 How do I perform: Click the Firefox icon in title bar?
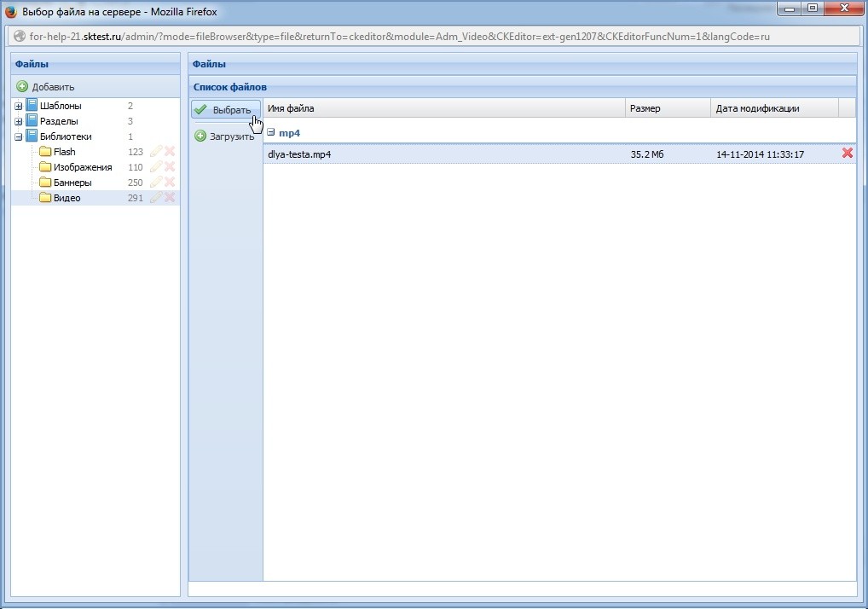click(x=11, y=12)
